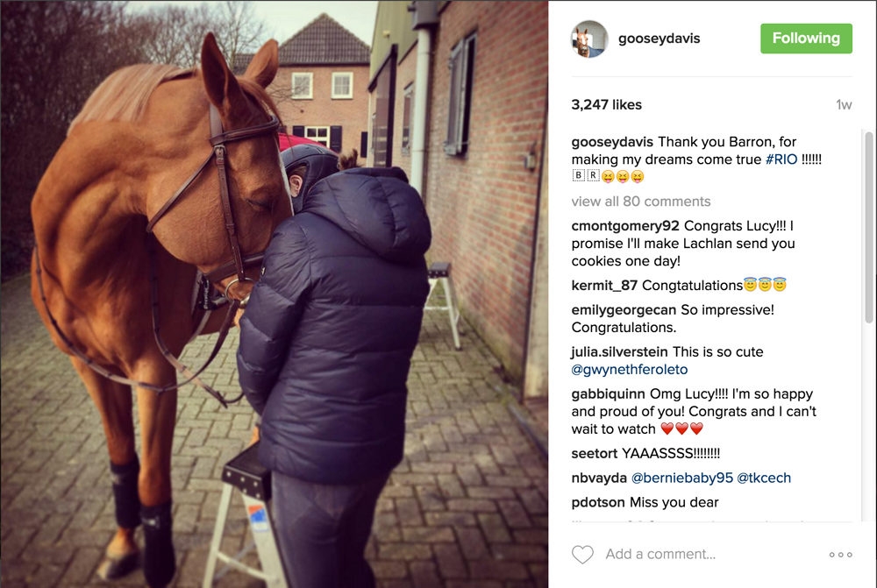The height and width of the screenshot is (588, 877).
Task: Open the @gwynethferoleto mention link
Action: click(x=629, y=370)
